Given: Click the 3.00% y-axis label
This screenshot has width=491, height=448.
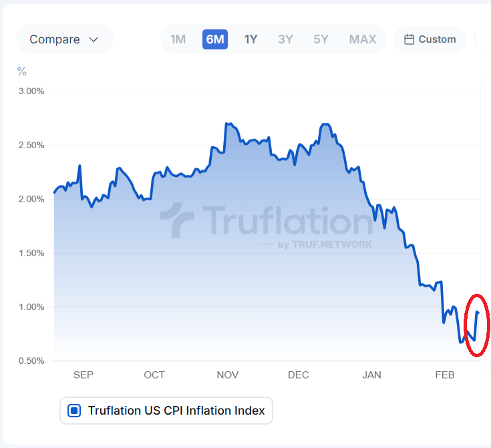Looking at the screenshot, I should pyautogui.click(x=29, y=91).
